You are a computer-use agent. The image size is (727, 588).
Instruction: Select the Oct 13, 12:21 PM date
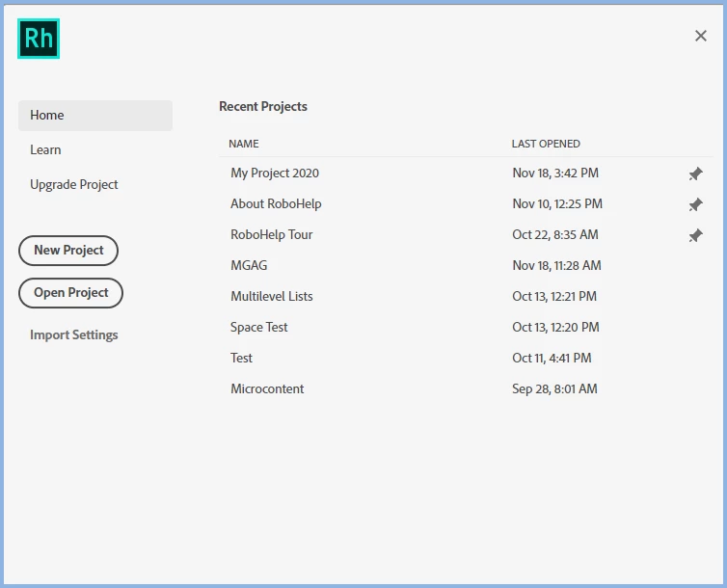(x=554, y=297)
